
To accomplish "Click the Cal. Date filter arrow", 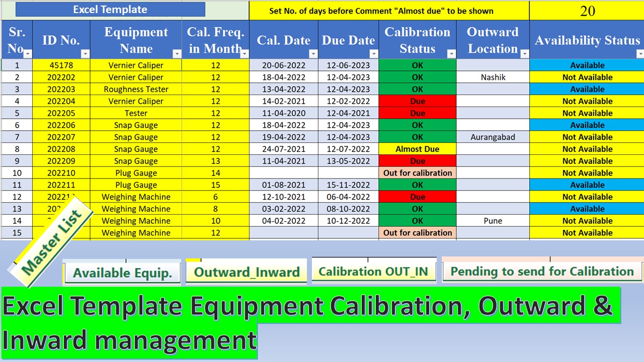I will tap(313, 54).
